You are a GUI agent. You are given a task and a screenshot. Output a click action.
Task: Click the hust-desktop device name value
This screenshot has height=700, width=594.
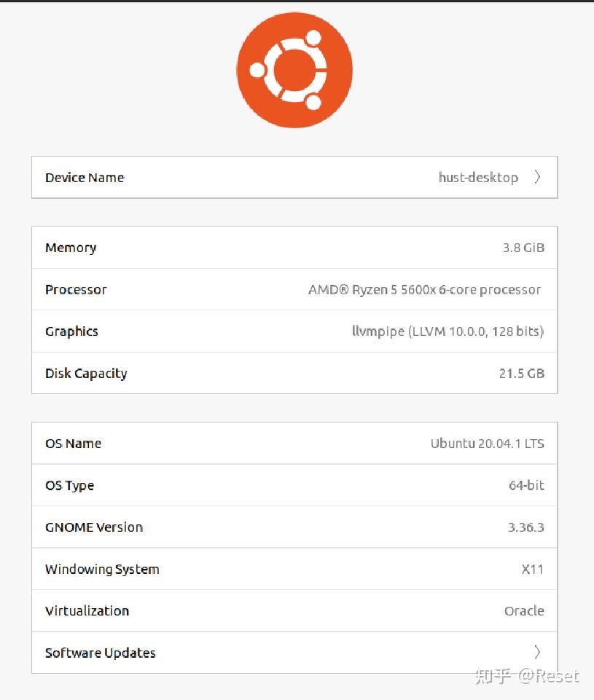(x=478, y=178)
